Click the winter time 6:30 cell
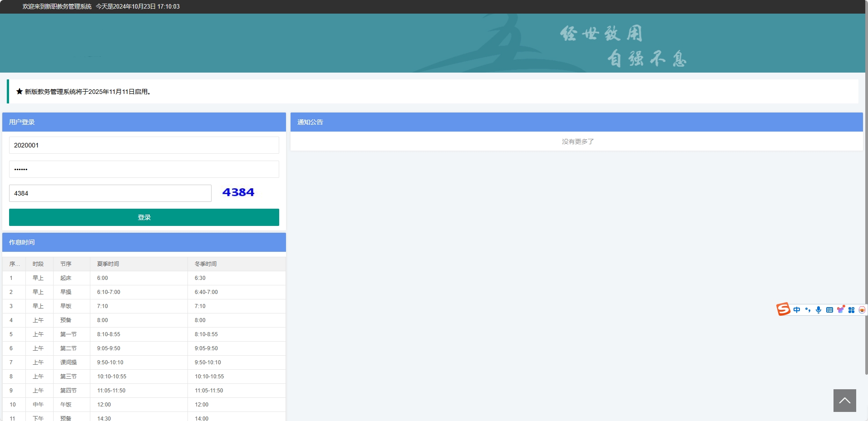The width and height of the screenshot is (868, 421). pyautogui.click(x=237, y=278)
